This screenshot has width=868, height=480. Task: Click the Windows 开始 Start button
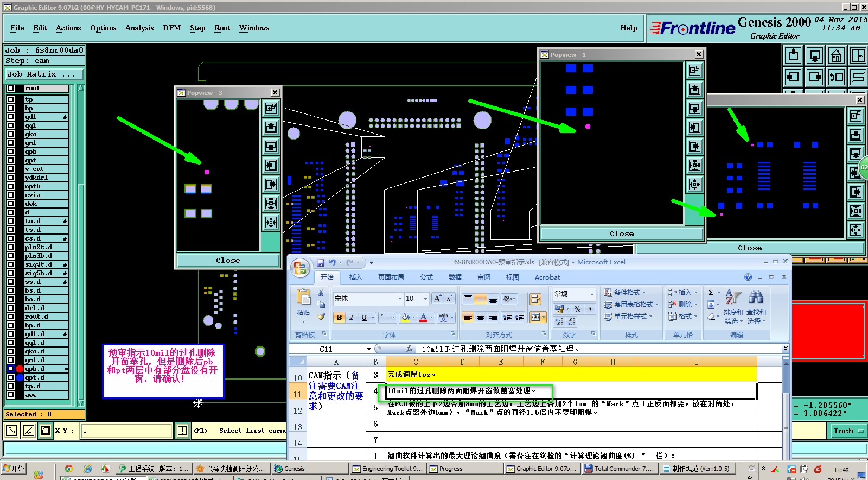pyautogui.click(x=14, y=469)
